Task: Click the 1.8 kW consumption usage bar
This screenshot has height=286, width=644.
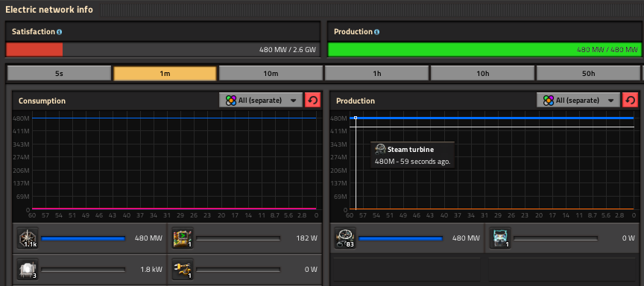Action: tap(83, 270)
